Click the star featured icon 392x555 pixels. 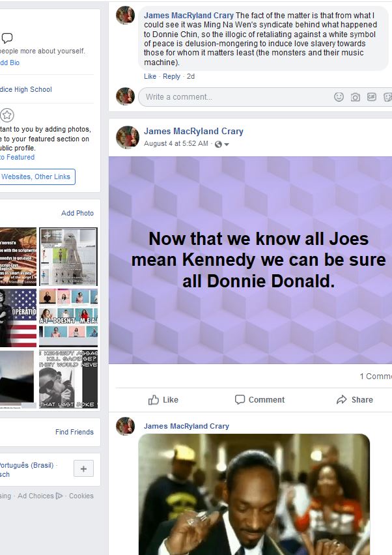[x=7, y=115]
